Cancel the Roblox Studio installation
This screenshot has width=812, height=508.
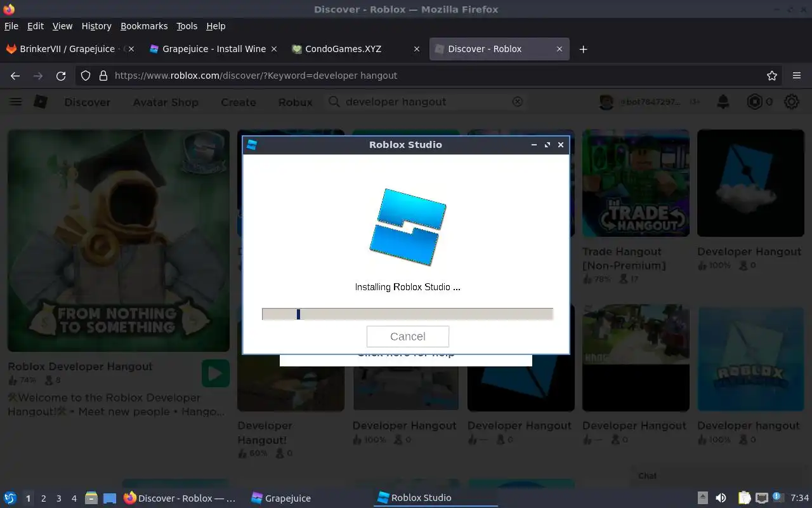tap(407, 336)
